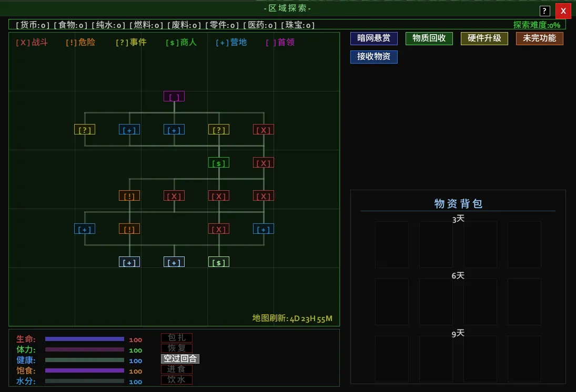Open 暗网悬赏 dark web bounty

coord(373,38)
